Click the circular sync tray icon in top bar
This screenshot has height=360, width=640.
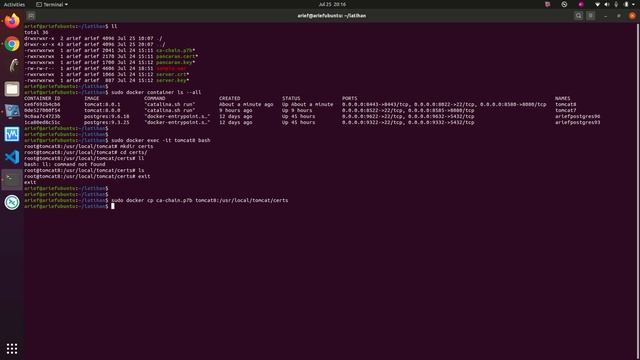click(x=564, y=4)
